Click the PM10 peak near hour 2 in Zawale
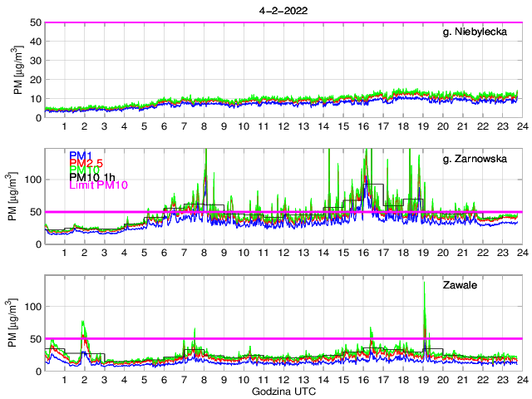Image resolution: width=532 pixels, height=399 pixels. click(x=83, y=323)
